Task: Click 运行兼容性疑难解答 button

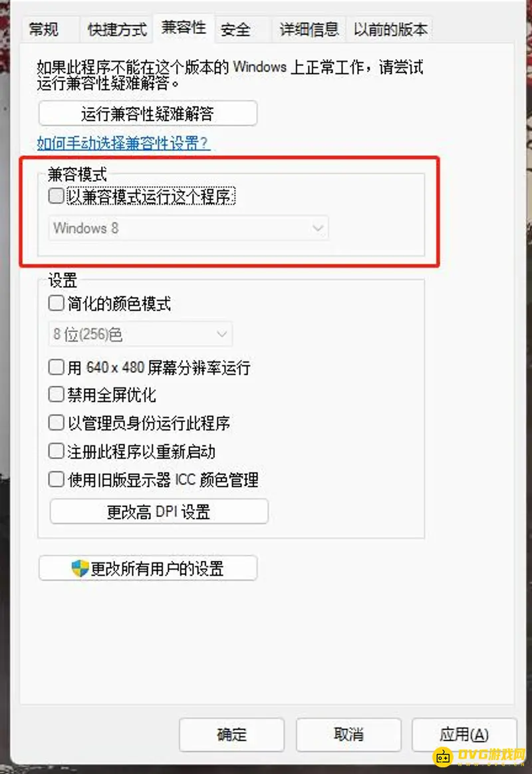Action: click(148, 114)
